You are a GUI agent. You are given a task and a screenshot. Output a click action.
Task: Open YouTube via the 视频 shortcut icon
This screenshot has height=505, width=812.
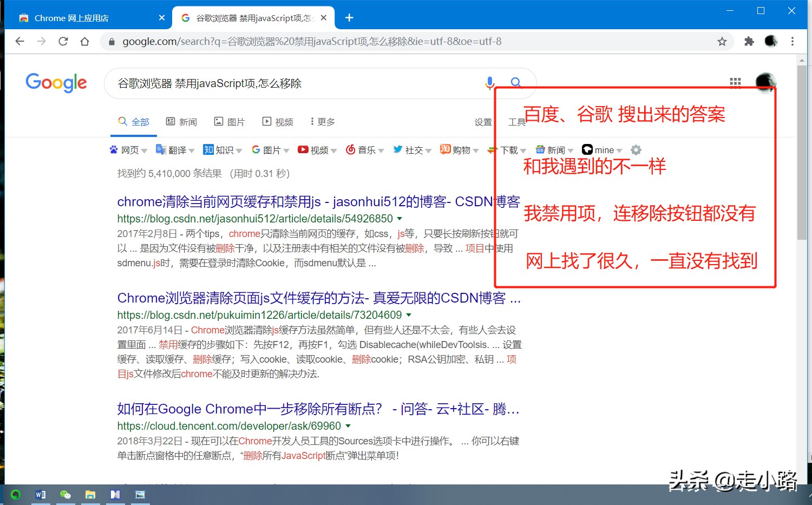coord(303,149)
